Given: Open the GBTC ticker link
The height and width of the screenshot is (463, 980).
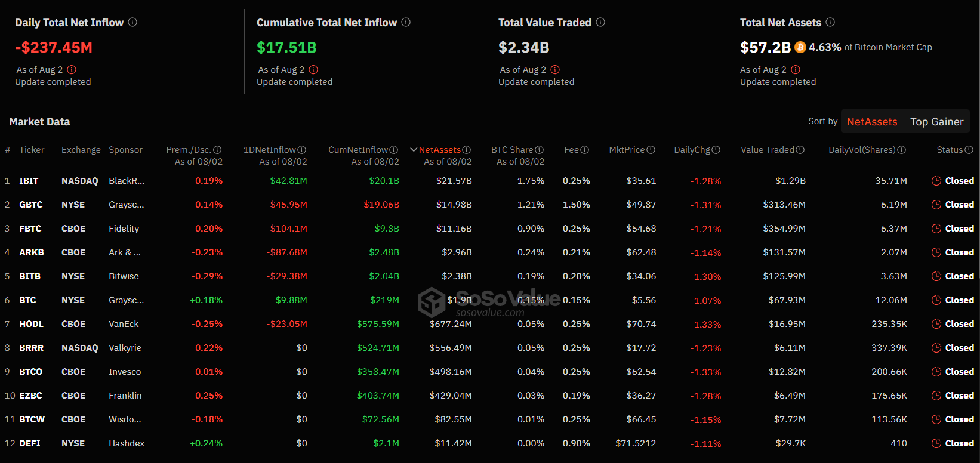Looking at the screenshot, I should point(31,205).
